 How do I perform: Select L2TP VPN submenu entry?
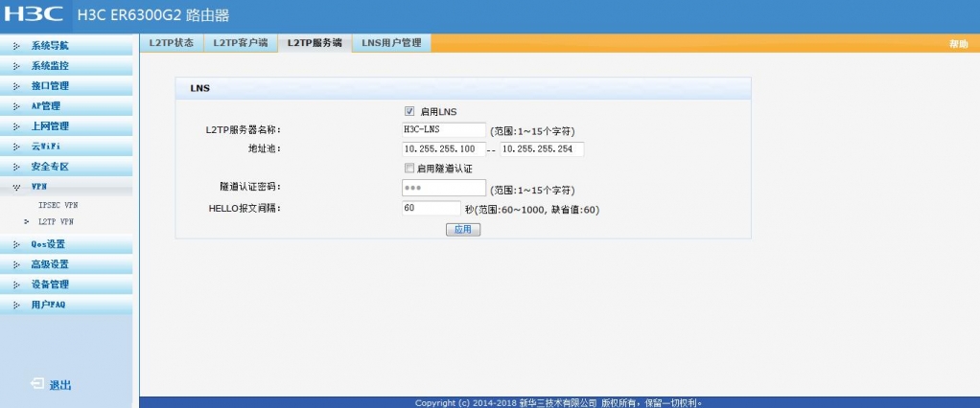coord(57,221)
